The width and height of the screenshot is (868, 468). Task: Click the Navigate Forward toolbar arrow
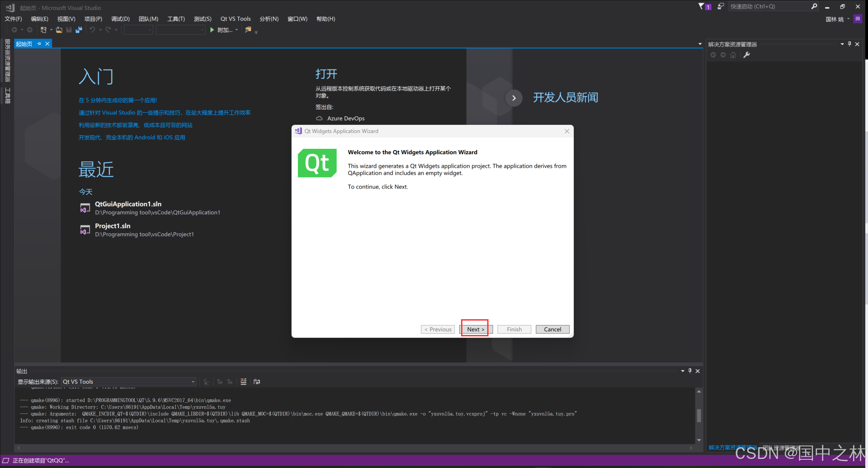pos(30,30)
